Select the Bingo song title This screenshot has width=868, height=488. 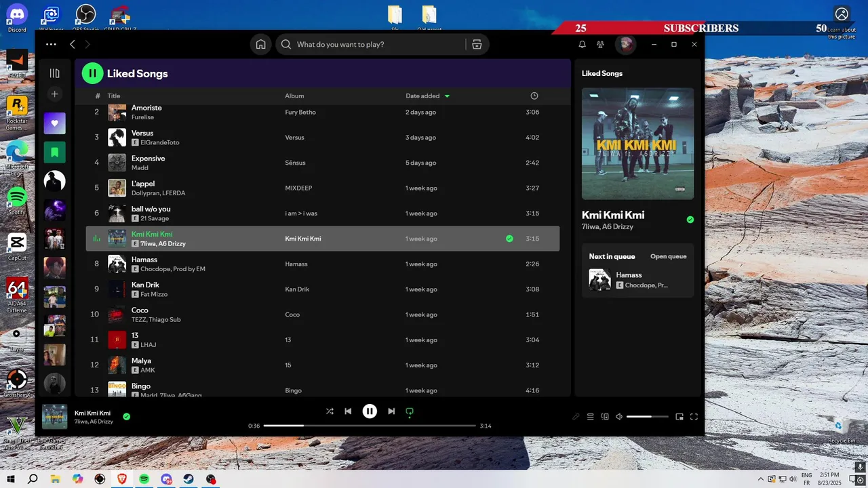pyautogui.click(x=141, y=386)
